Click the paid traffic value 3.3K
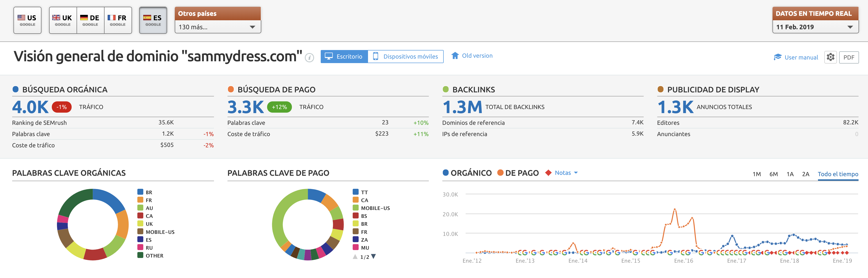The width and height of the screenshot is (868, 278). tap(246, 107)
